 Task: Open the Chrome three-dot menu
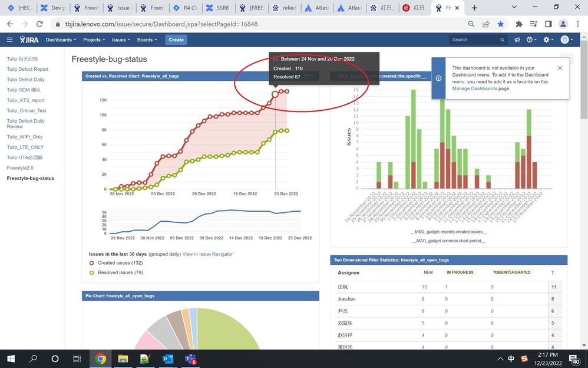[x=578, y=24]
